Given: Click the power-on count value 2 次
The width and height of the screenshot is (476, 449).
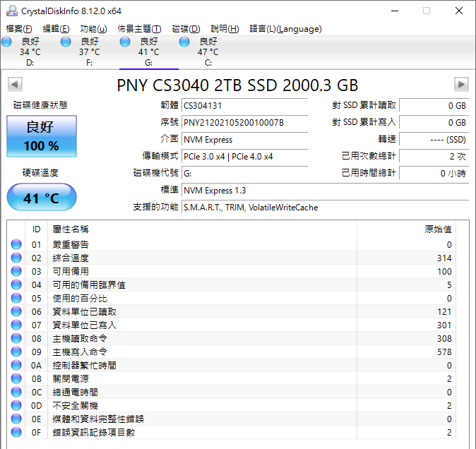Looking at the screenshot, I should pos(434,157).
